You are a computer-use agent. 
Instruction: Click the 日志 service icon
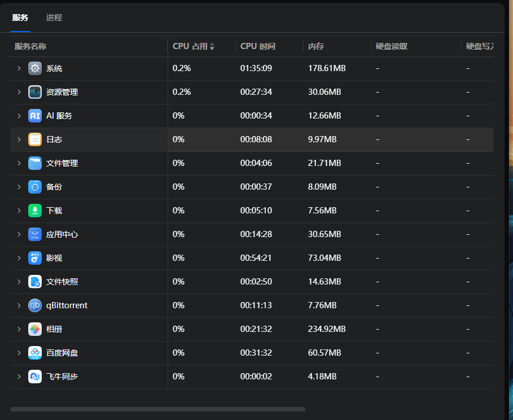(34, 139)
